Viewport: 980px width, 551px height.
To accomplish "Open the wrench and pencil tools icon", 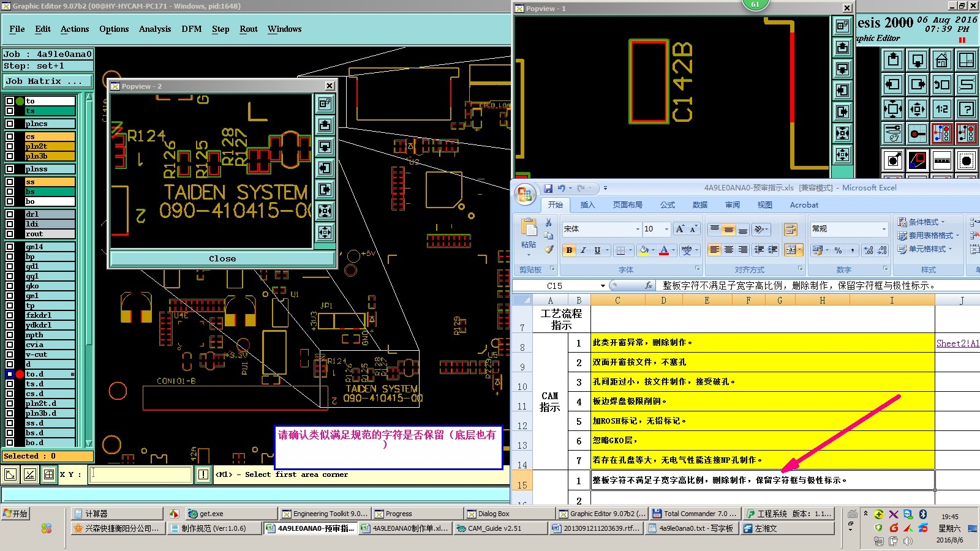I will [x=893, y=133].
